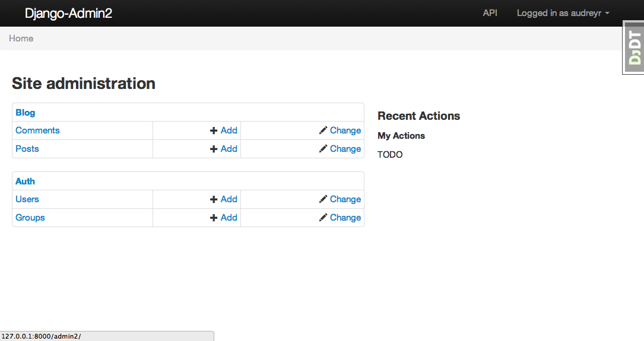Open the Users model list
The height and width of the screenshot is (341, 644).
(x=27, y=199)
